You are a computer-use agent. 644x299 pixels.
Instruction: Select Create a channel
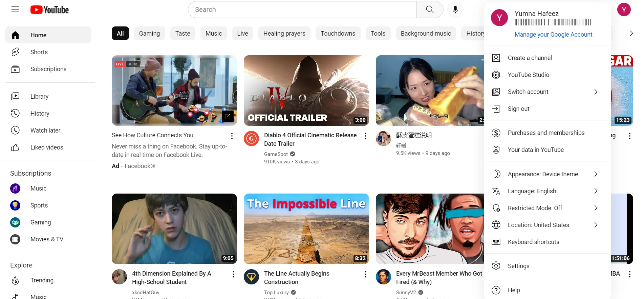(546, 58)
